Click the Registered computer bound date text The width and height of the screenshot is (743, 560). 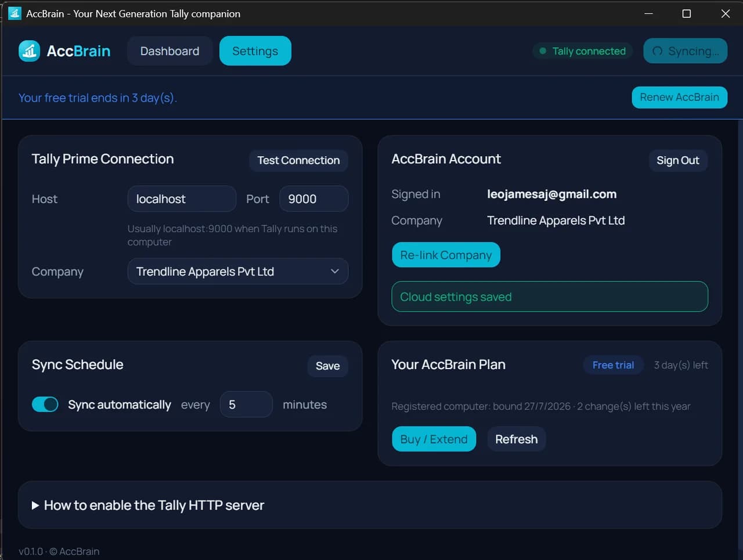540,406
